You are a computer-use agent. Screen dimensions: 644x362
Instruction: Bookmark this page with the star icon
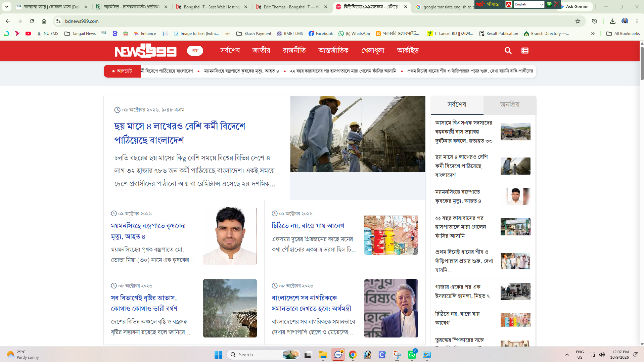578,21
